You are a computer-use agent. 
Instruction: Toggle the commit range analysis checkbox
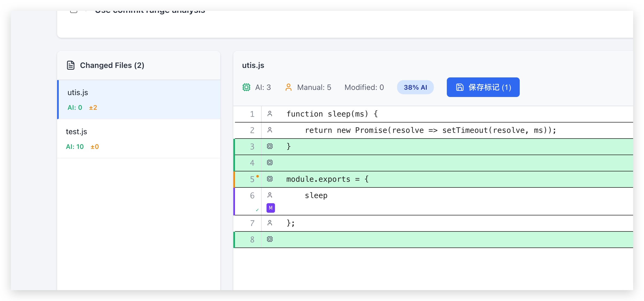tap(74, 11)
